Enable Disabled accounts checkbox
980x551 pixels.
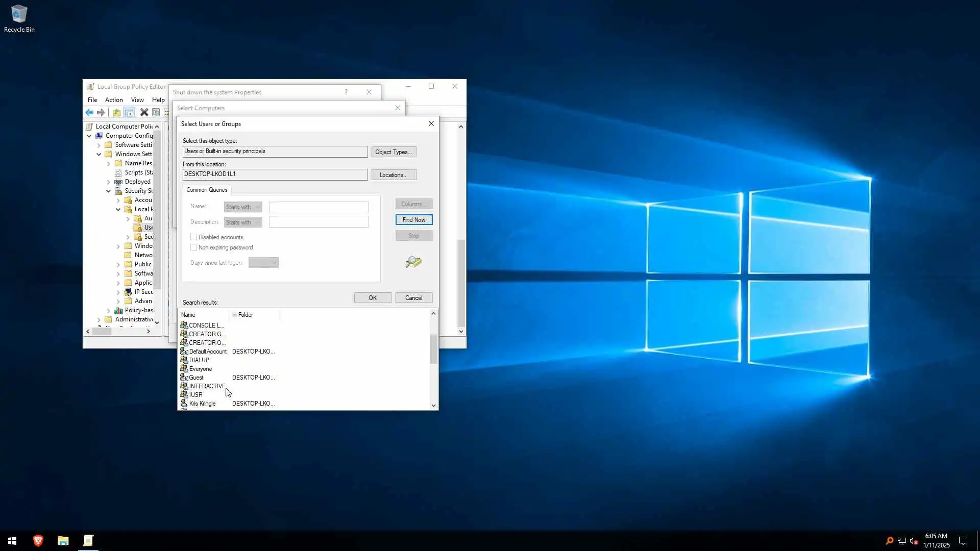(194, 237)
